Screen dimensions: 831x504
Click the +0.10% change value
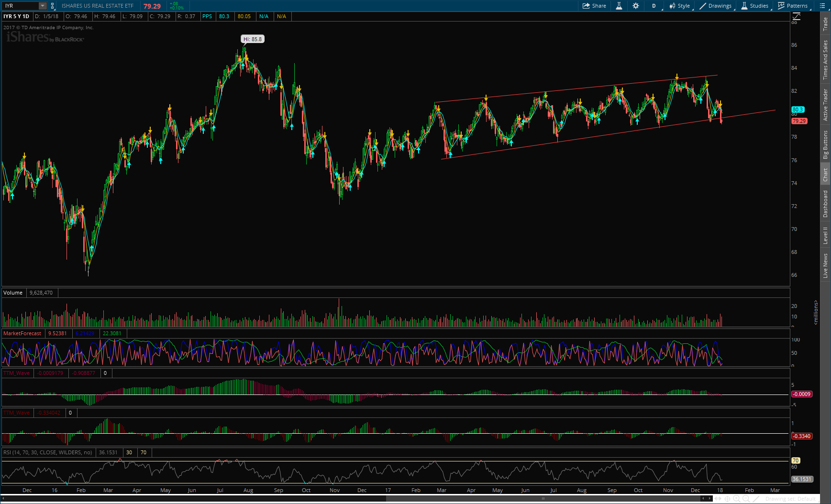pos(177,8)
